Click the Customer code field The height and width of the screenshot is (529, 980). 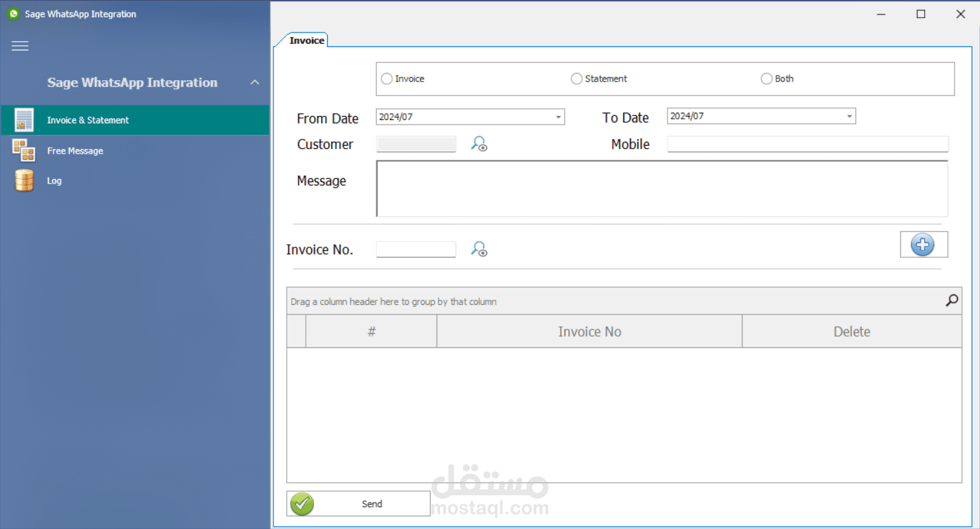pos(416,144)
